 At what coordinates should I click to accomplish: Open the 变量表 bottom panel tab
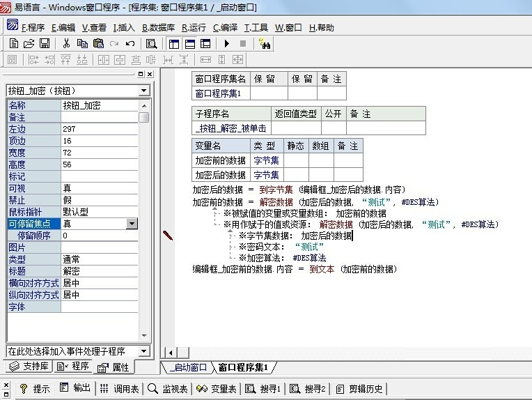point(217,389)
